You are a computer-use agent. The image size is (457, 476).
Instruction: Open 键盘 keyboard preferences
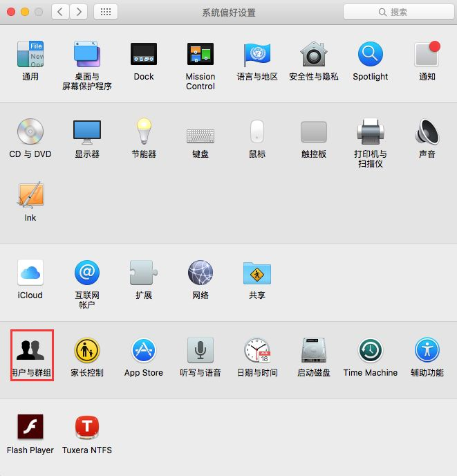pos(200,136)
